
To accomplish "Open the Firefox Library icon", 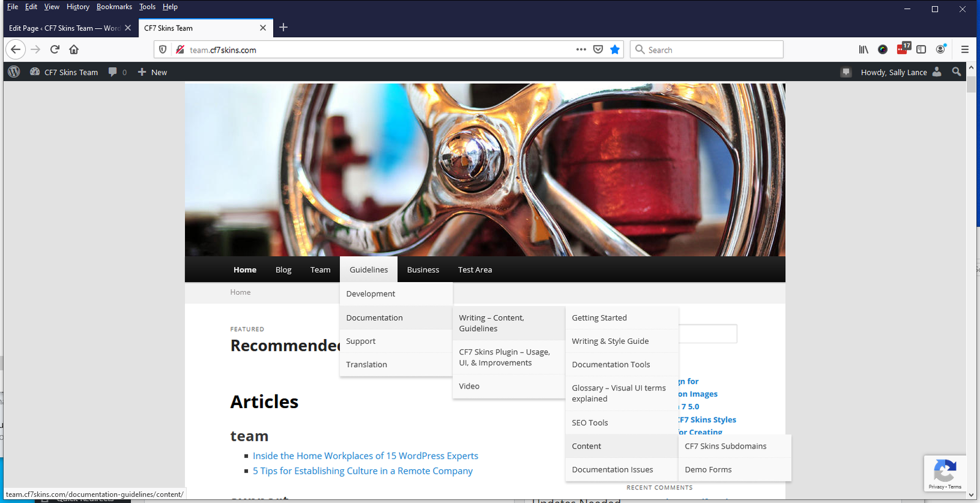I will pyautogui.click(x=863, y=50).
